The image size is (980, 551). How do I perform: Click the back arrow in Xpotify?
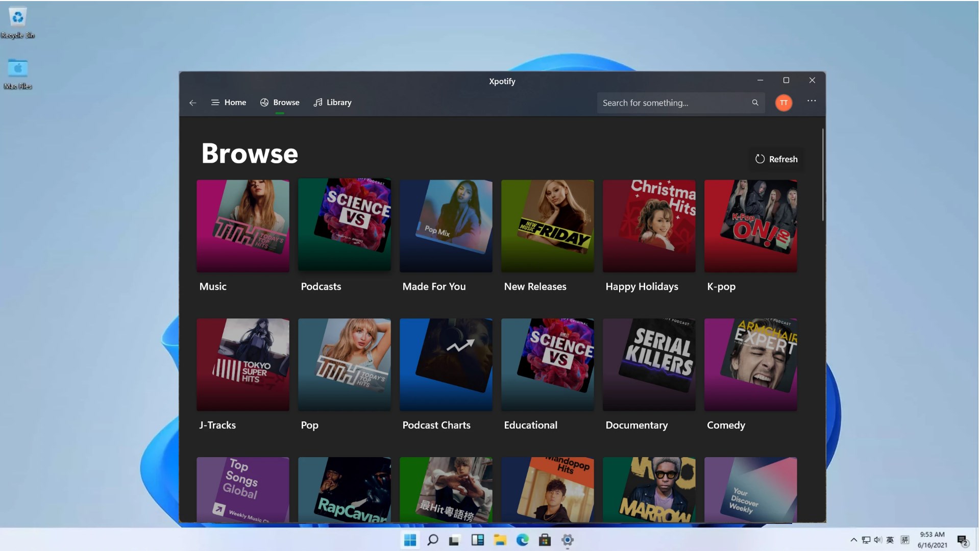point(192,103)
